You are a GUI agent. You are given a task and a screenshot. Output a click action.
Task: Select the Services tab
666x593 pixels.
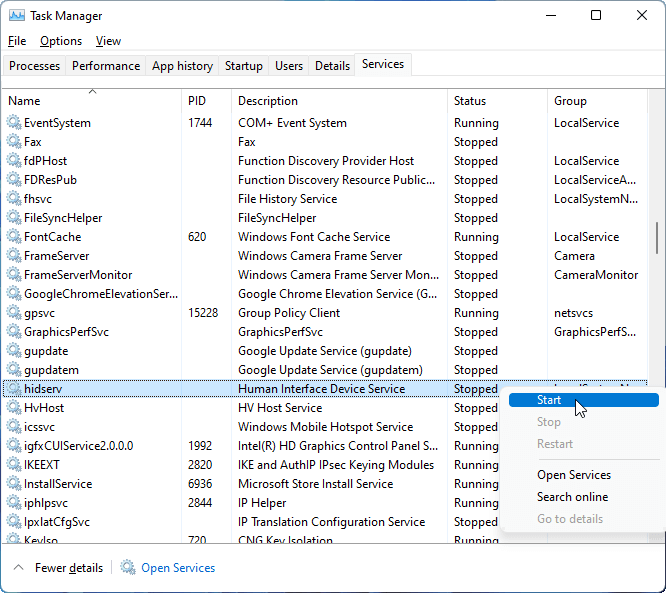(383, 64)
